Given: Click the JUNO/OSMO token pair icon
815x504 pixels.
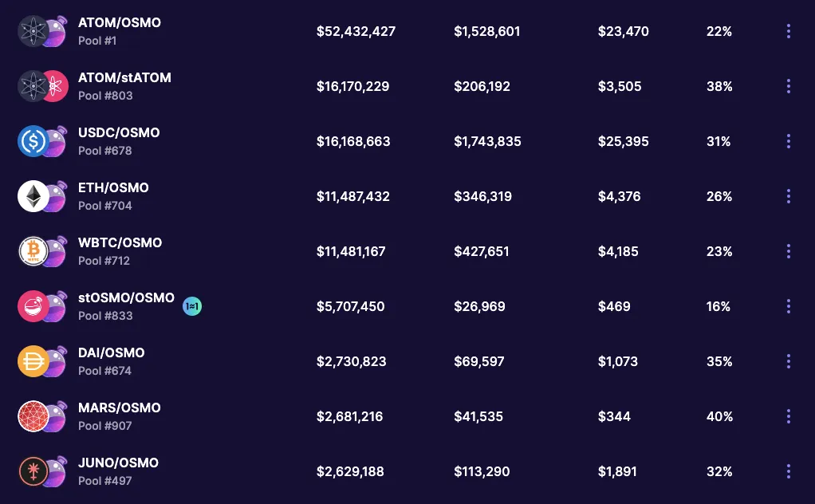Looking at the screenshot, I should 42,472.
